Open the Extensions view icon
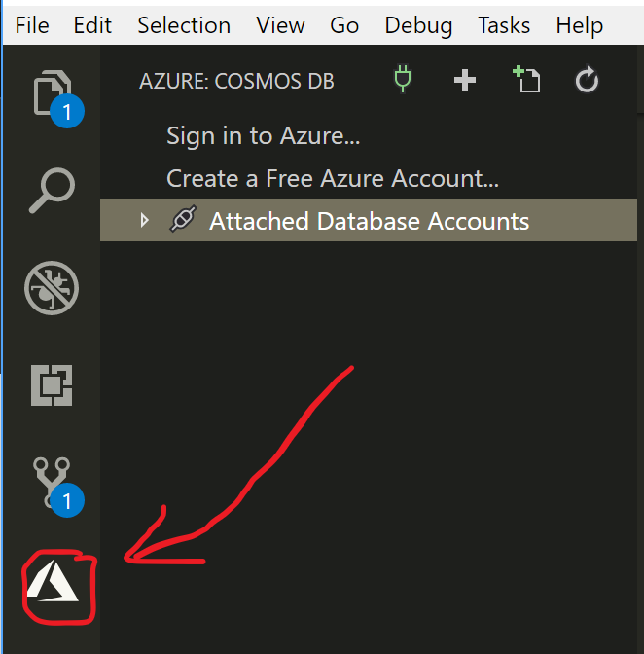This screenshot has height=654, width=644. [52, 385]
